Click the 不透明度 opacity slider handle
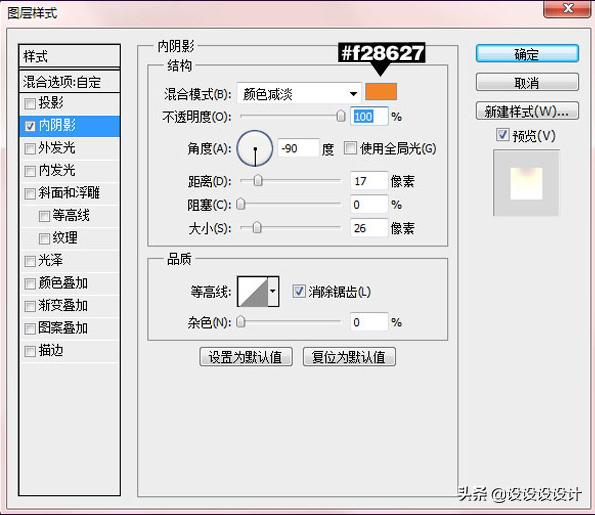Image resolution: width=595 pixels, height=515 pixels. click(x=341, y=116)
